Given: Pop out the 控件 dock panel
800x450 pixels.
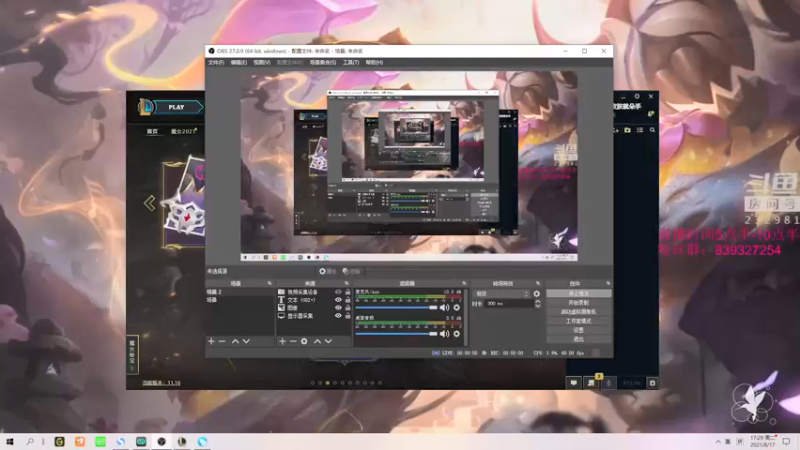Looking at the screenshot, I should pos(608,283).
